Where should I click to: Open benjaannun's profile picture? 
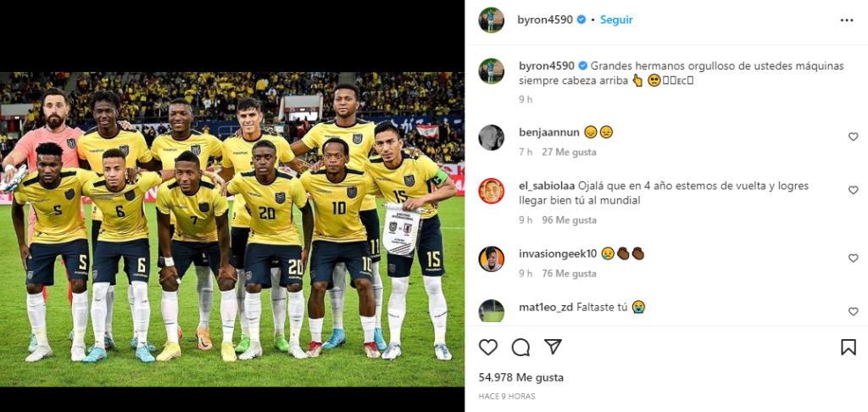[491, 137]
